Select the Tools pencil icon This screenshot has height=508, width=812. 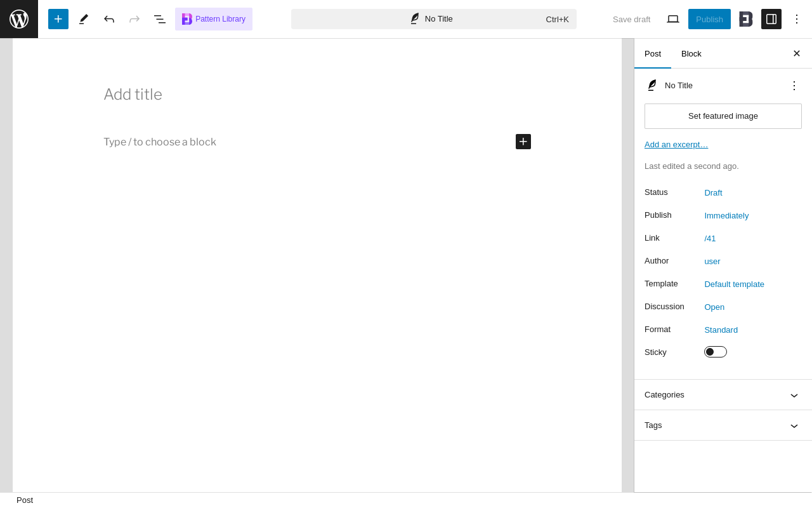point(84,19)
